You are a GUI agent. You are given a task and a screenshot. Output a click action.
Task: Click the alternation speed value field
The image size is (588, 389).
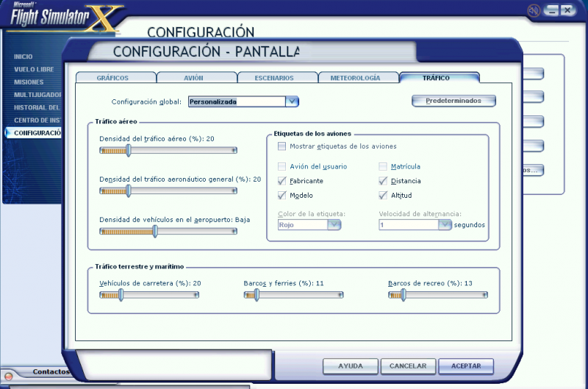point(409,225)
